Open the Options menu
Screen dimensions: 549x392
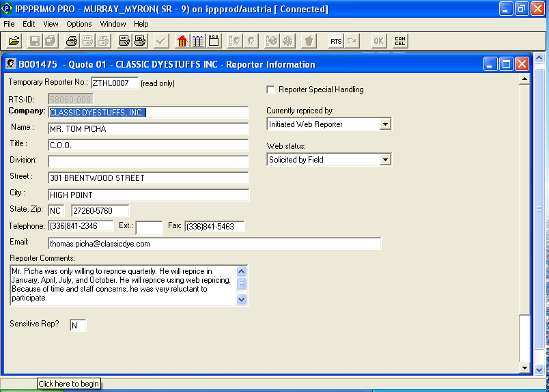(79, 24)
